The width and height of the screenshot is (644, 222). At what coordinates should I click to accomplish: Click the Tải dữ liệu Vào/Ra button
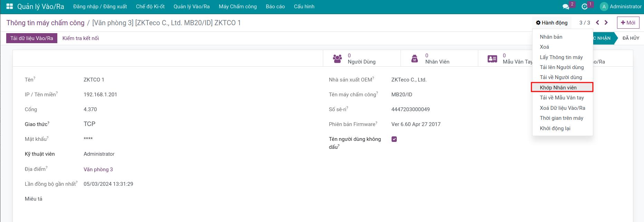(32, 38)
